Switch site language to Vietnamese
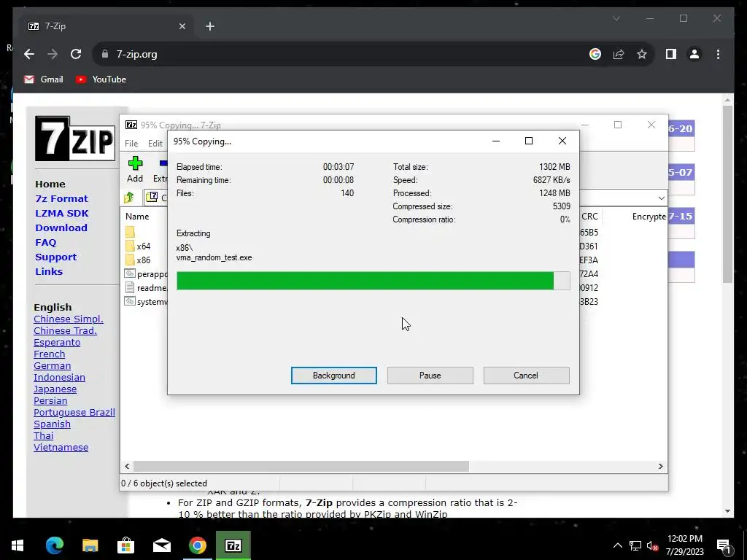Viewport: 747px width, 560px height. (x=61, y=447)
